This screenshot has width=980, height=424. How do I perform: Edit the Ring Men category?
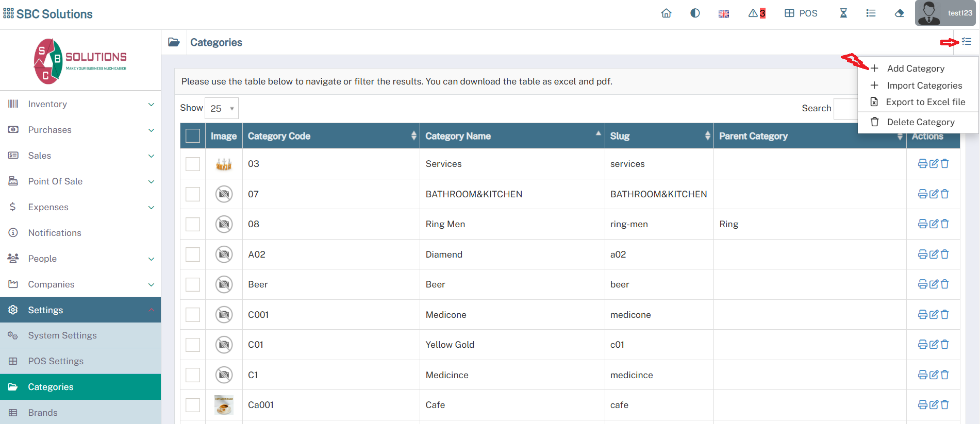(x=934, y=224)
